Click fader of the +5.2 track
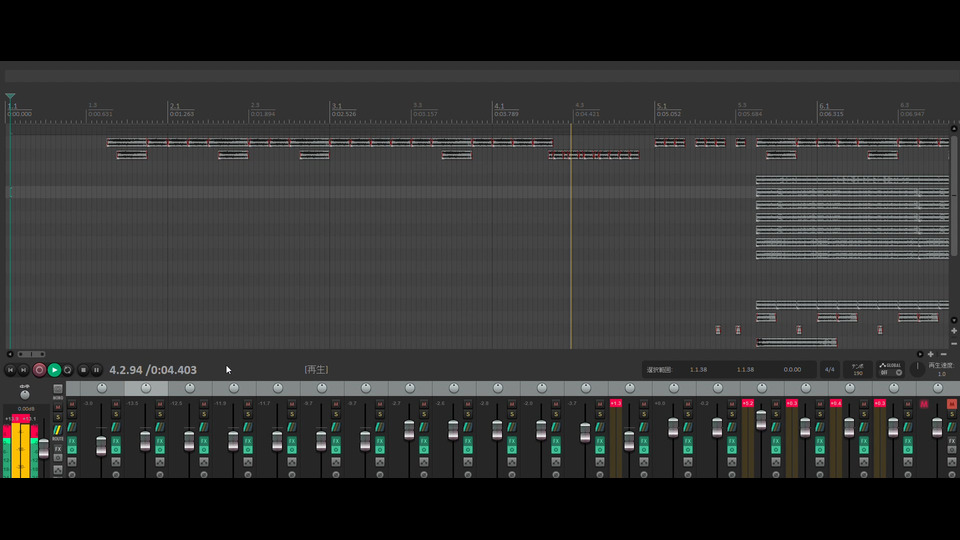This screenshot has height=540, width=960. click(761, 420)
